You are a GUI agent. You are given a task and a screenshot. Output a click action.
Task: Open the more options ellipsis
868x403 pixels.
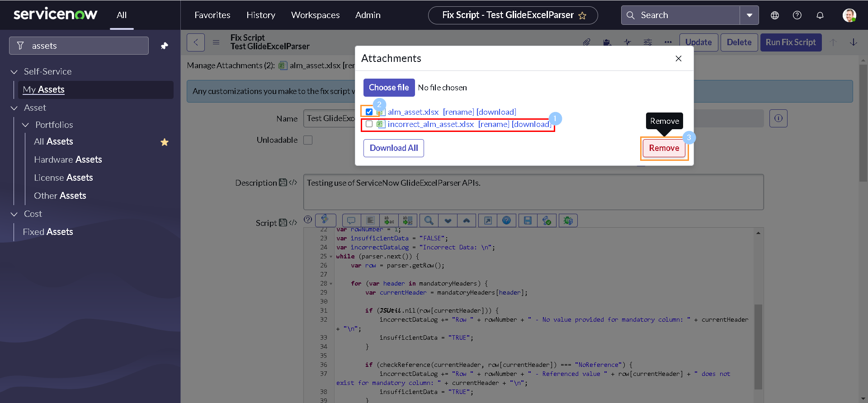[x=668, y=42]
